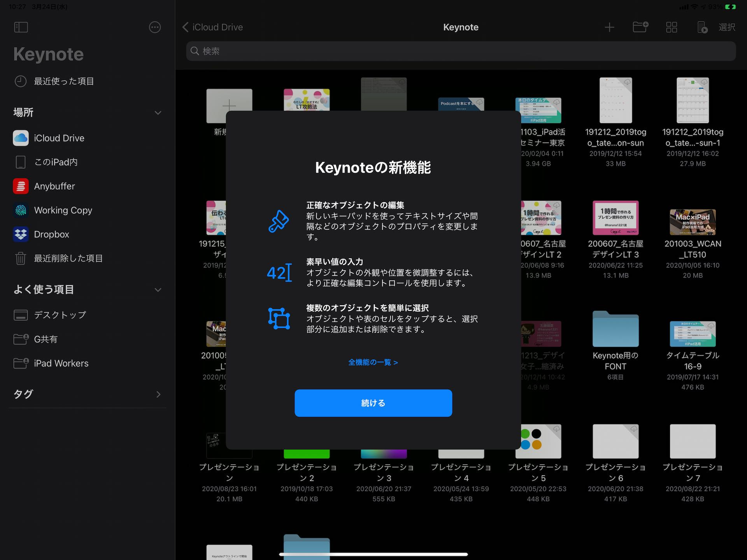Toggle the sidebar panel icon

point(21,27)
